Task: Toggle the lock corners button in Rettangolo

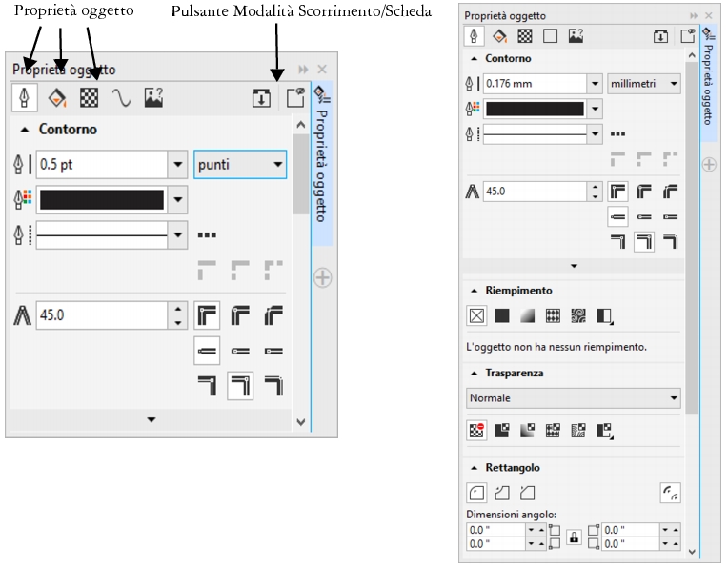Action: [x=574, y=537]
